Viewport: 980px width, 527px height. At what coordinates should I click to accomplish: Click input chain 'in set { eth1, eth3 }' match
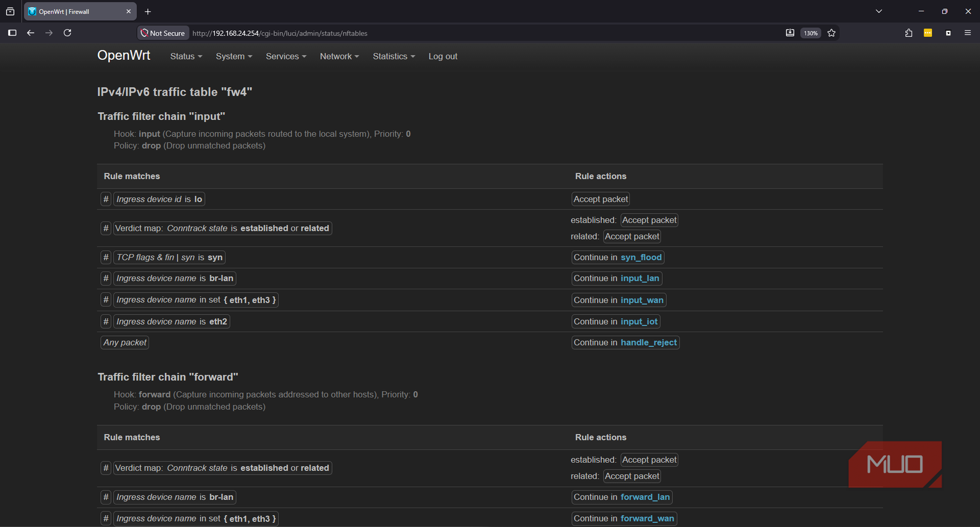(196, 300)
